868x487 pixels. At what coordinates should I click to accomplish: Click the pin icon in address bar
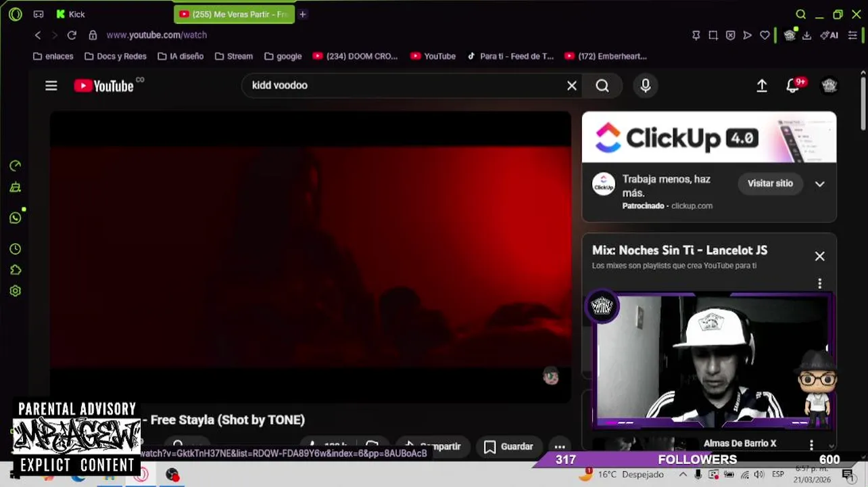pos(696,35)
